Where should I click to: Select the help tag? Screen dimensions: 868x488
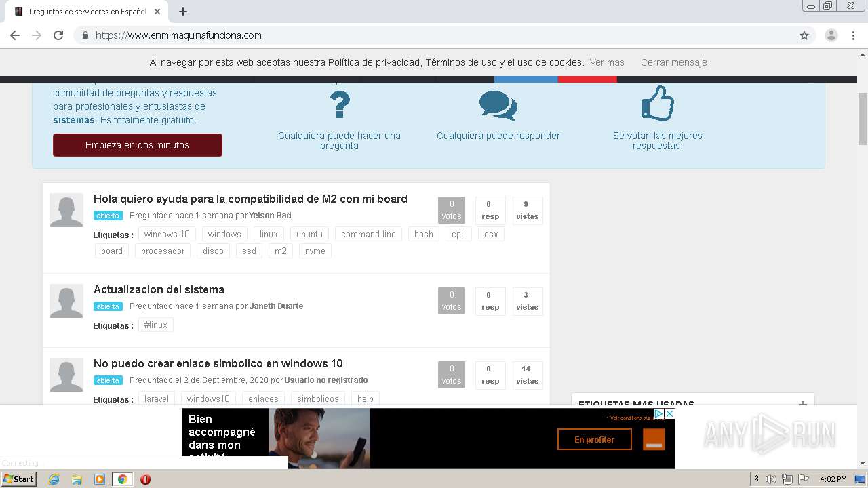[366, 399]
